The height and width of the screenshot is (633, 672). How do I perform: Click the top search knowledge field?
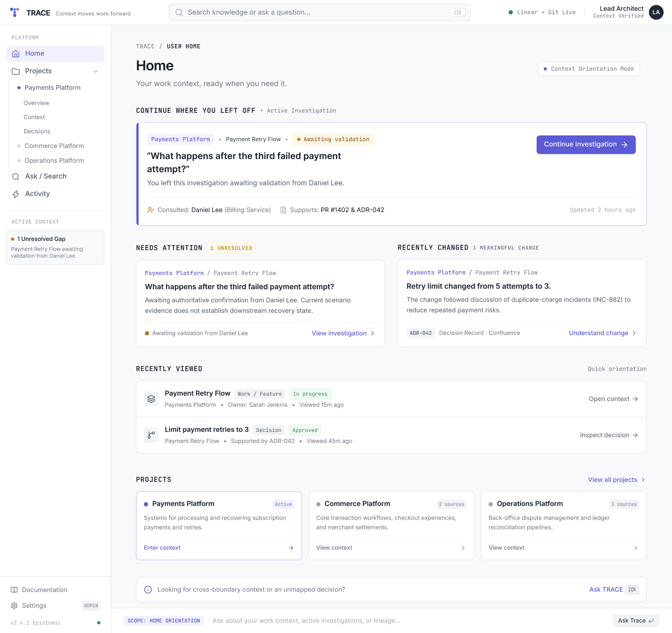[x=320, y=12]
